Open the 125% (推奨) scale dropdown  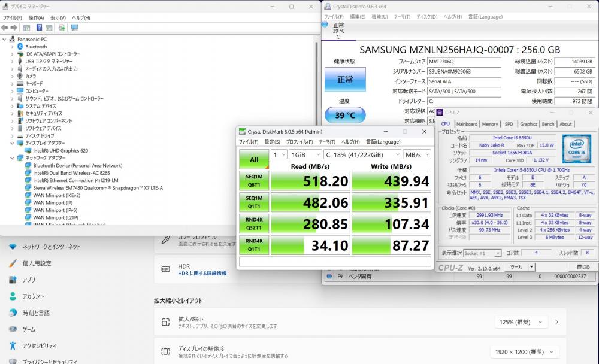(x=521, y=322)
